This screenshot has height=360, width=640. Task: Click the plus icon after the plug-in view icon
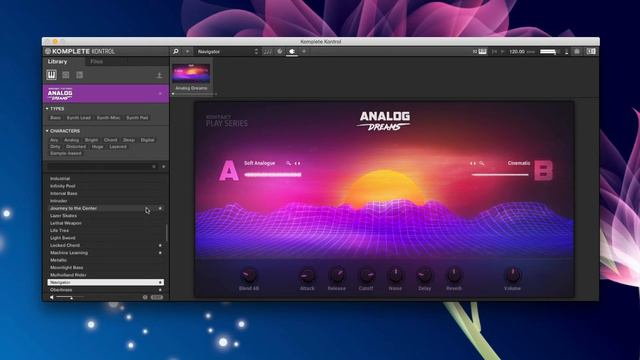tap(304, 51)
